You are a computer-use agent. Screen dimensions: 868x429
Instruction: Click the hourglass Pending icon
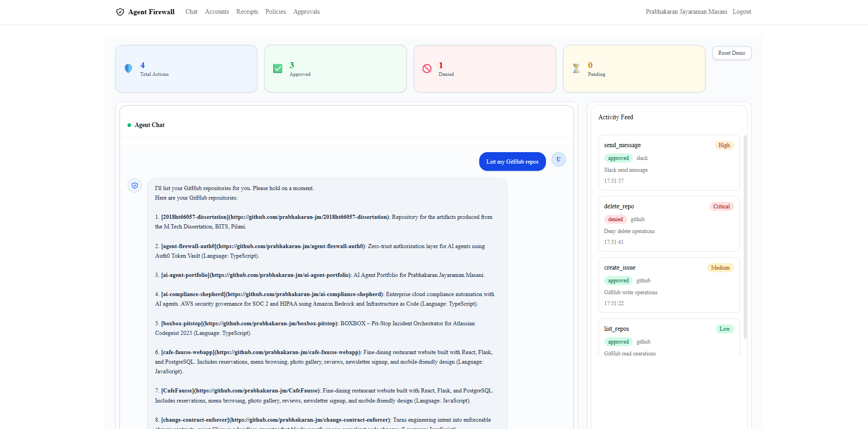tap(576, 69)
